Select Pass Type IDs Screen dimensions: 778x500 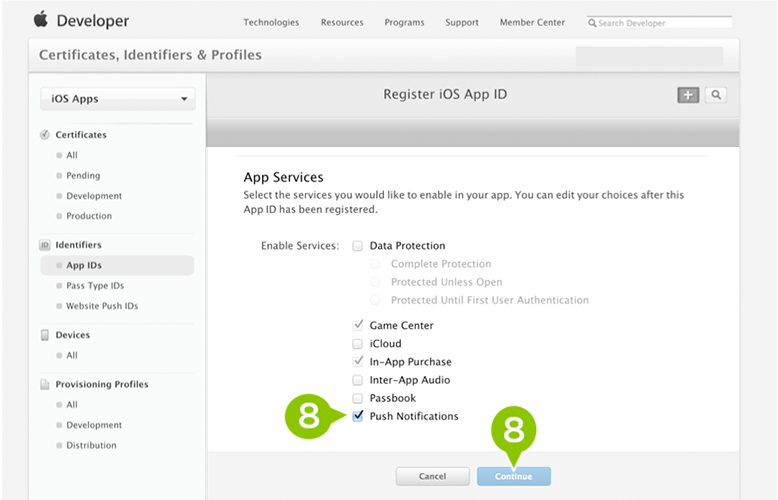click(95, 286)
